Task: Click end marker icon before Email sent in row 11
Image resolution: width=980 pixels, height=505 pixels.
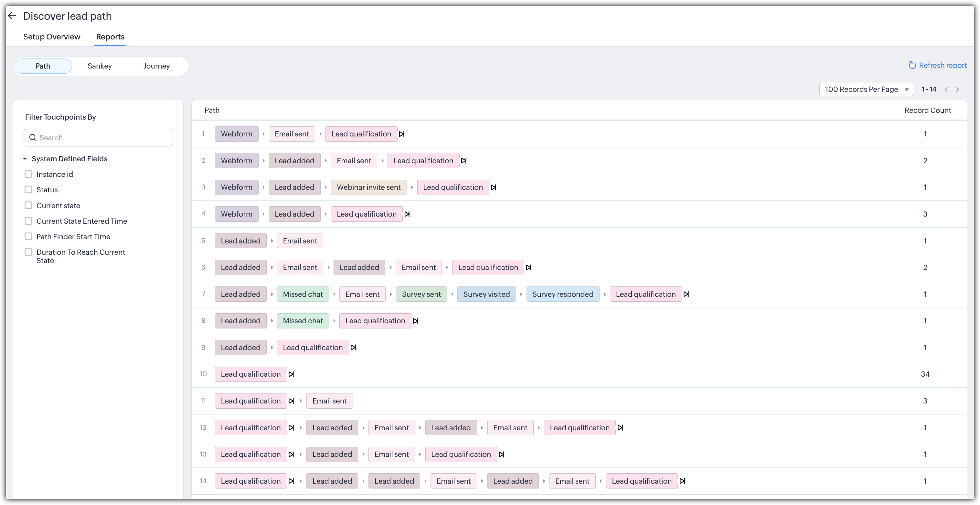Action: pyautogui.click(x=291, y=401)
